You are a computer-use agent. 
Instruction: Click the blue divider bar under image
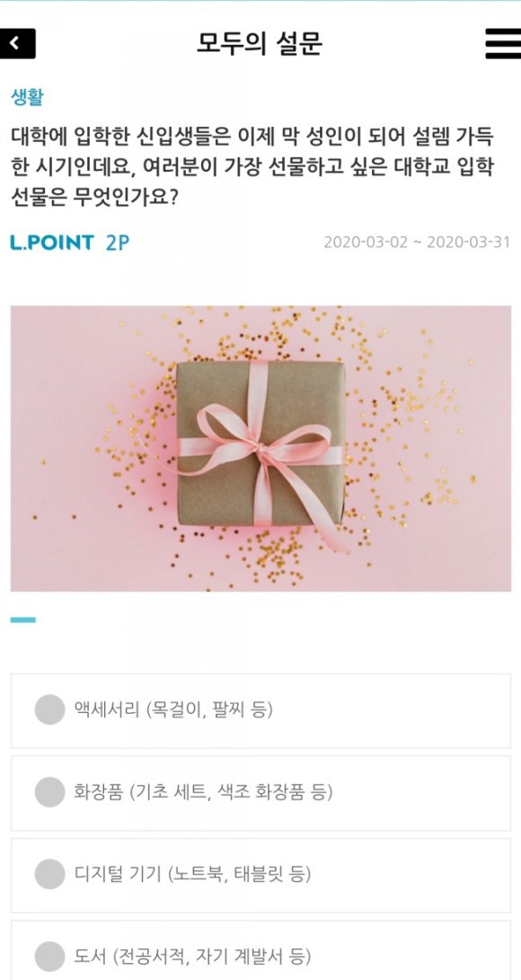coord(23,620)
